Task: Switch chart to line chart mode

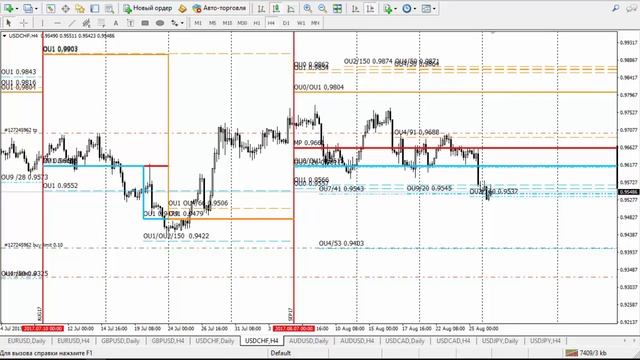Action: (x=291, y=8)
